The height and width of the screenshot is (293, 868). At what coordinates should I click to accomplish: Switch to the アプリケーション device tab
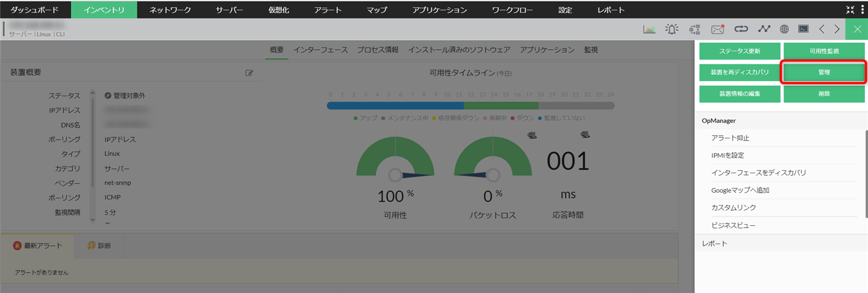coord(547,50)
